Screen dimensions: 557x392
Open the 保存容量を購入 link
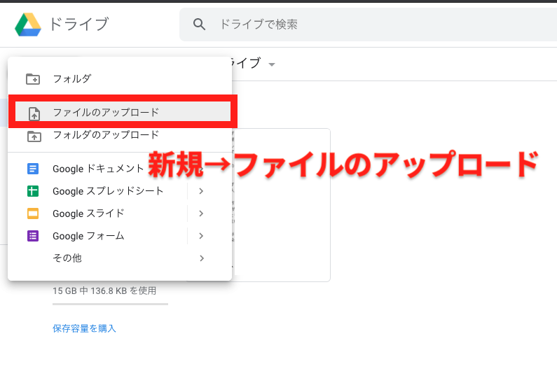click(84, 328)
